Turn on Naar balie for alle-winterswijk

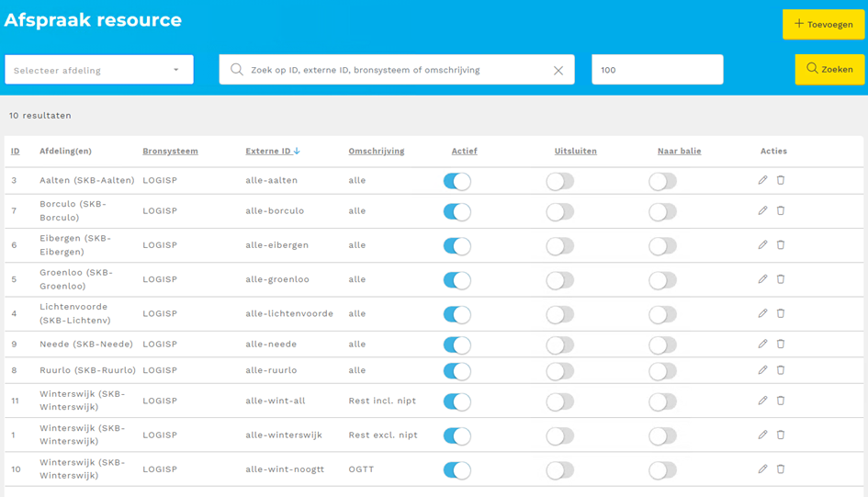(662, 435)
